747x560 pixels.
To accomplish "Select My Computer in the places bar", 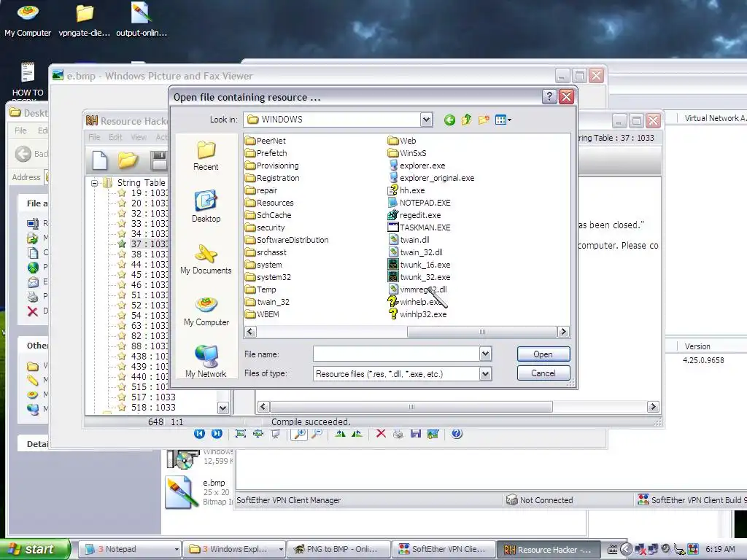I will pos(206,311).
